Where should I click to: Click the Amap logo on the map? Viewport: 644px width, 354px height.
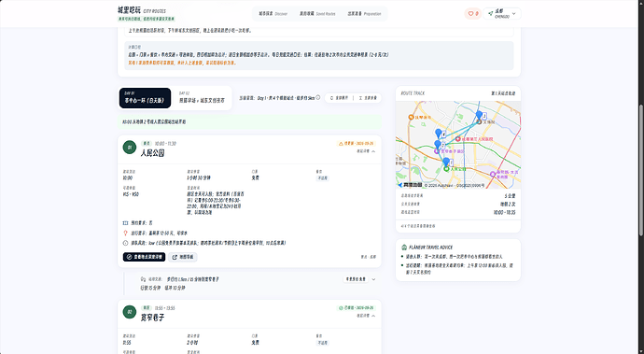pos(410,186)
